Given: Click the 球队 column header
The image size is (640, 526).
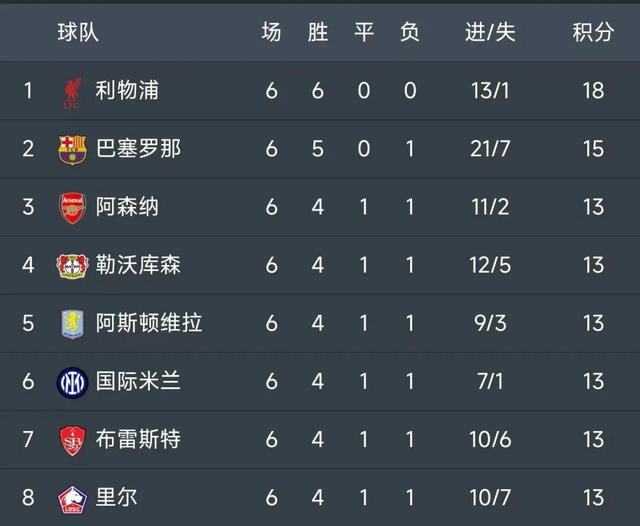Looking at the screenshot, I should click(x=77, y=33).
